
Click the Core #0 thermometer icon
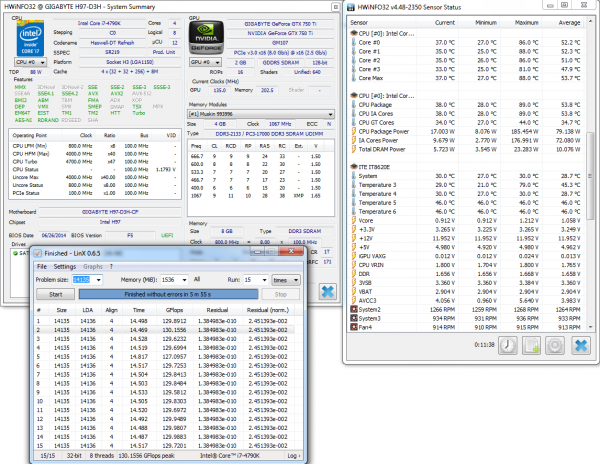tap(354, 42)
